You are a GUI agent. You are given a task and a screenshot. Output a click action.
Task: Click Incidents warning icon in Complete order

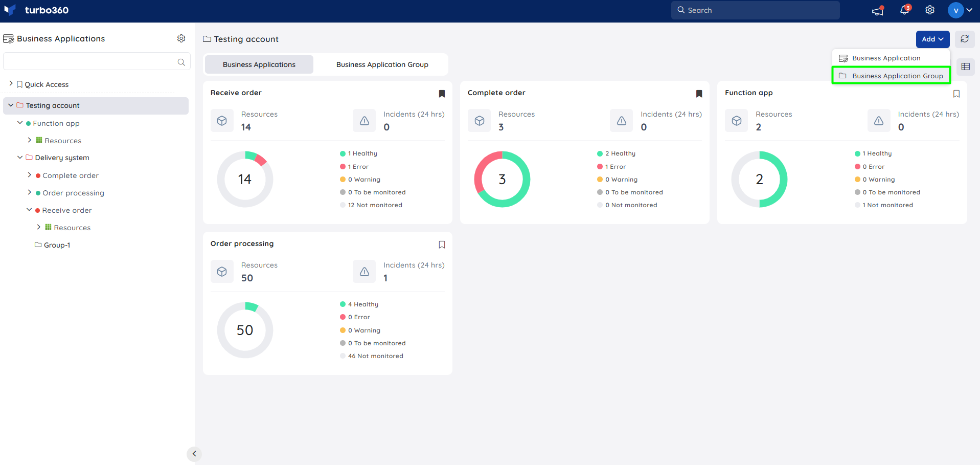point(621,121)
